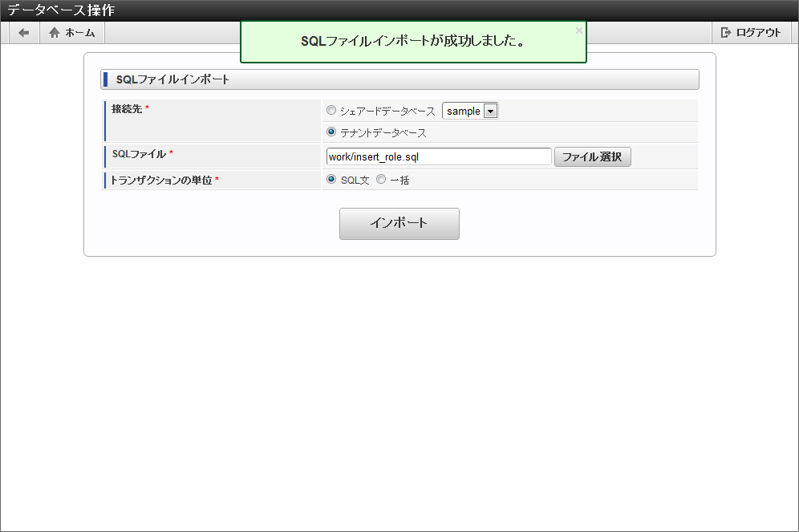Viewport: 799px width, 532px height.
Task: Choose SQL文 transaction unit radio
Action: coord(331,179)
